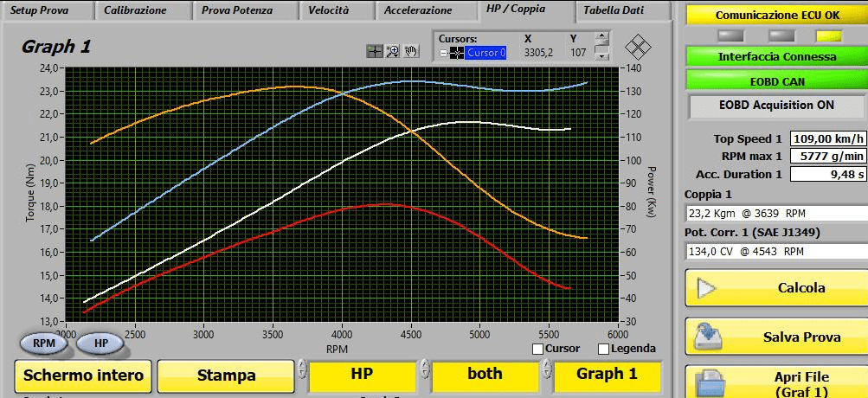Collapse the Cursor 0 entry
Image resolution: width=868 pixels, height=398 pixels.
point(443,53)
